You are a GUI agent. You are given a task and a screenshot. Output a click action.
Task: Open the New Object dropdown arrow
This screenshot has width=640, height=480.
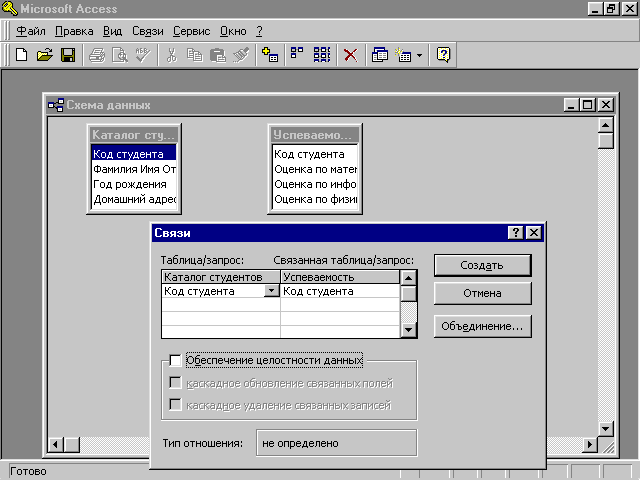[x=420, y=55]
